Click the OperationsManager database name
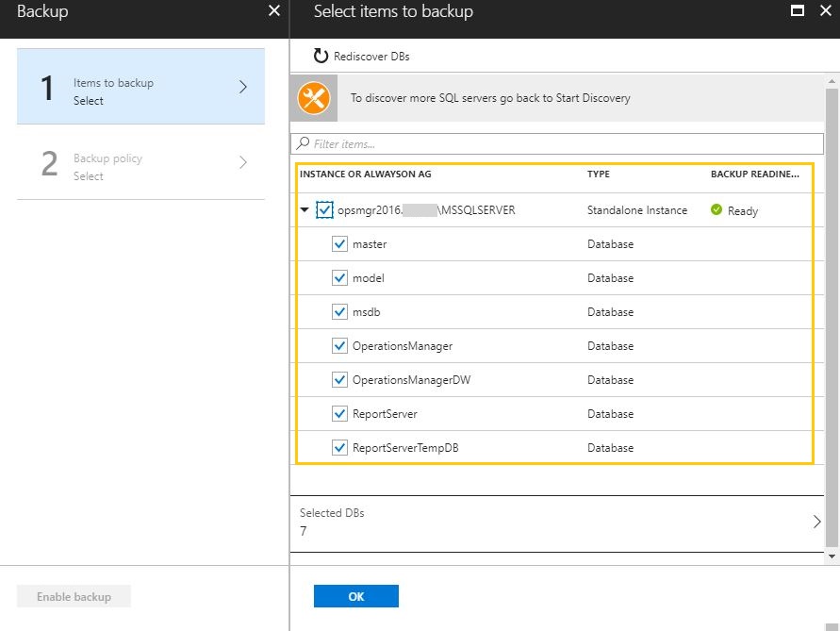The width and height of the screenshot is (840, 631). pyautogui.click(x=403, y=346)
